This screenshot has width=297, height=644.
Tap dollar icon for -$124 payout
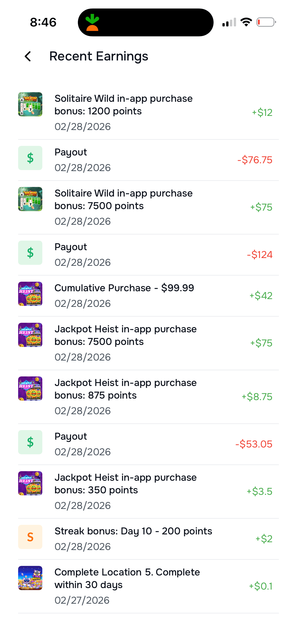pos(30,253)
